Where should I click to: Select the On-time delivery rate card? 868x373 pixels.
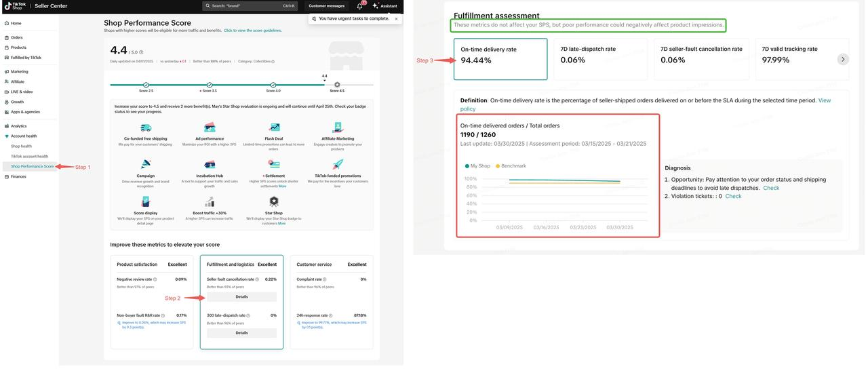pyautogui.click(x=500, y=59)
